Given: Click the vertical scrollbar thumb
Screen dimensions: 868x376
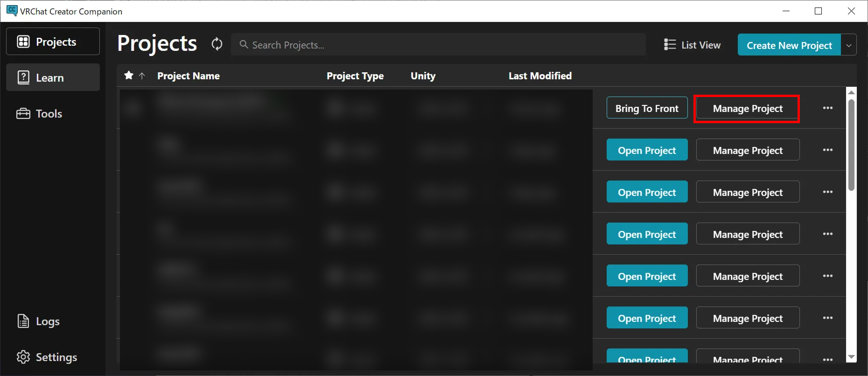Looking at the screenshot, I should 851,145.
